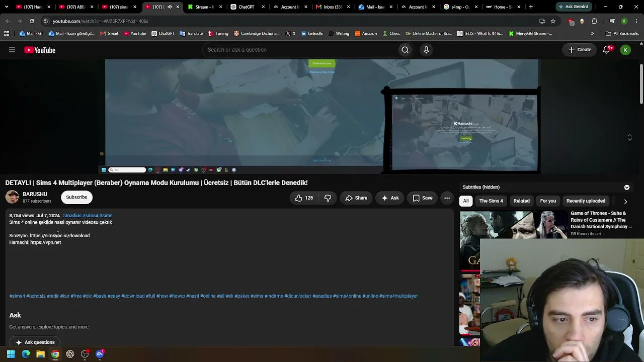Click the #anadius hashtag near date
This screenshot has height=362, width=644.
pyautogui.click(x=71, y=216)
